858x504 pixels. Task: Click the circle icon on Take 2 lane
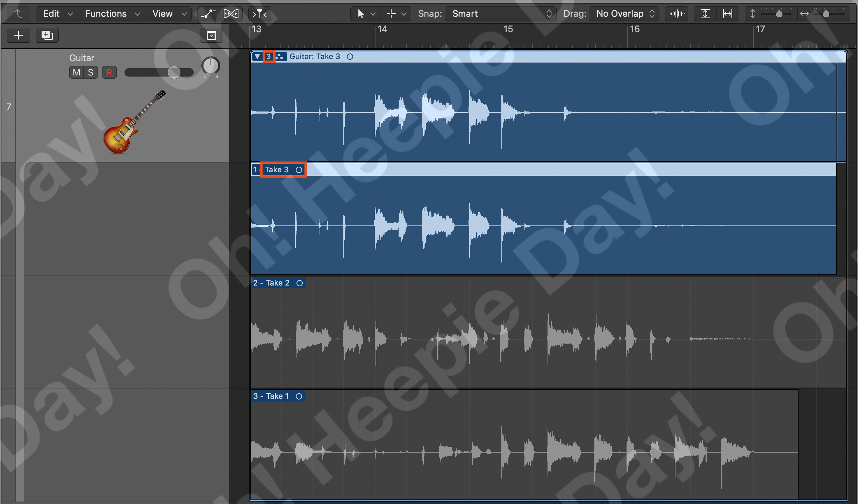pos(300,283)
